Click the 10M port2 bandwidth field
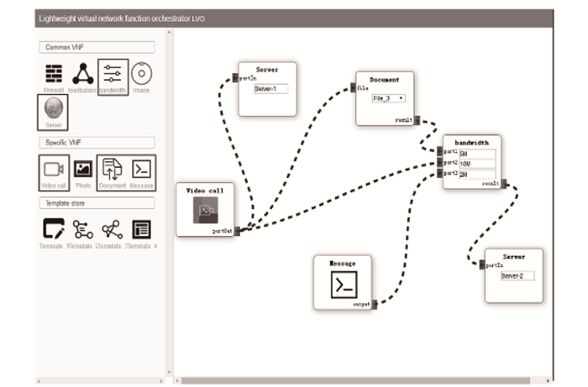Image resolution: width=588 pixels, height=387 pixels. [x=477, y=165]
